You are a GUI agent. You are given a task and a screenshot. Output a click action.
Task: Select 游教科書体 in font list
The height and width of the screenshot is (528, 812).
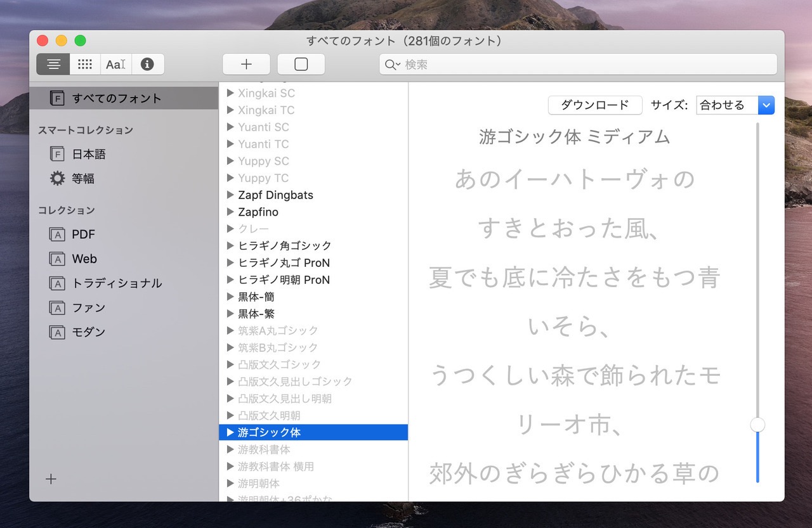313,449
